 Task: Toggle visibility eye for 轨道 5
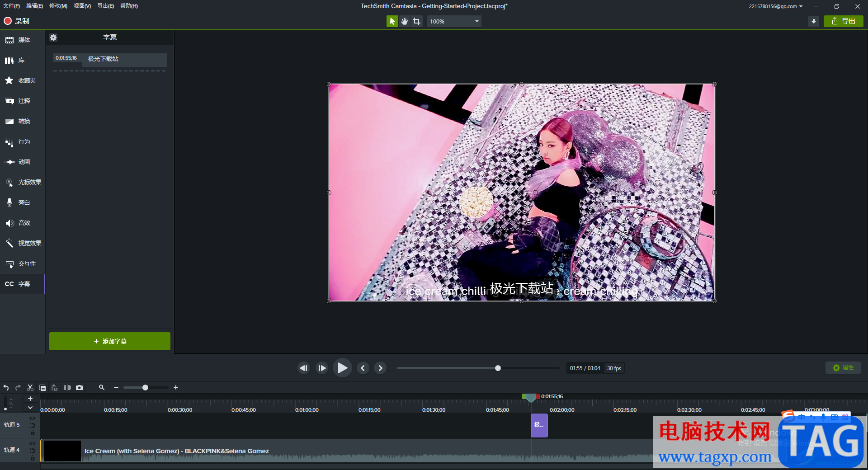(32, 418)
